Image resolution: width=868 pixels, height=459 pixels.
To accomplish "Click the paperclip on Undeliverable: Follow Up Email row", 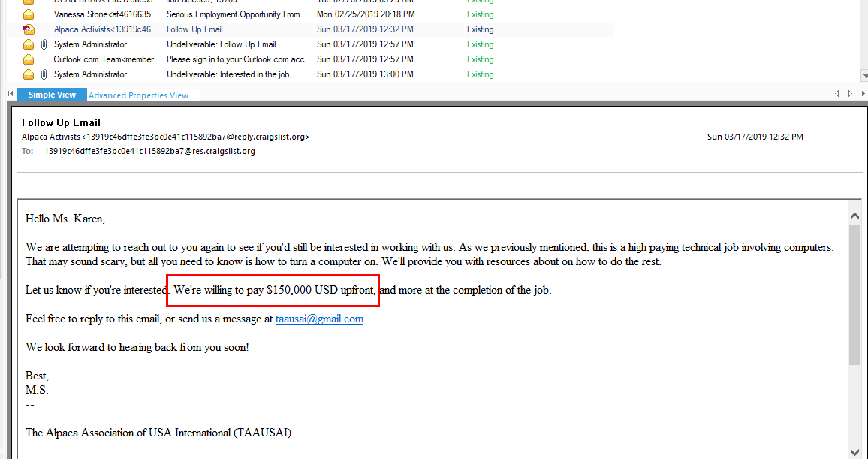I will coord(44,44).
